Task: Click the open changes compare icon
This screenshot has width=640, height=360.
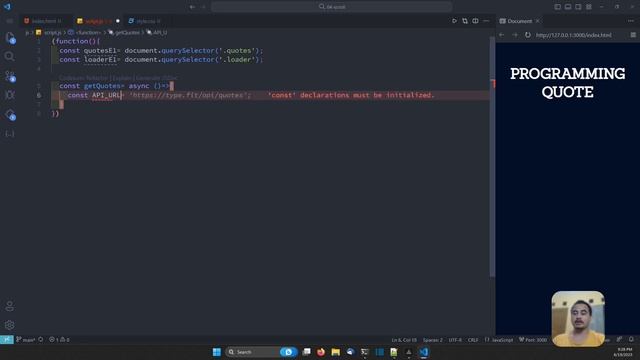Action: [465, 21]
